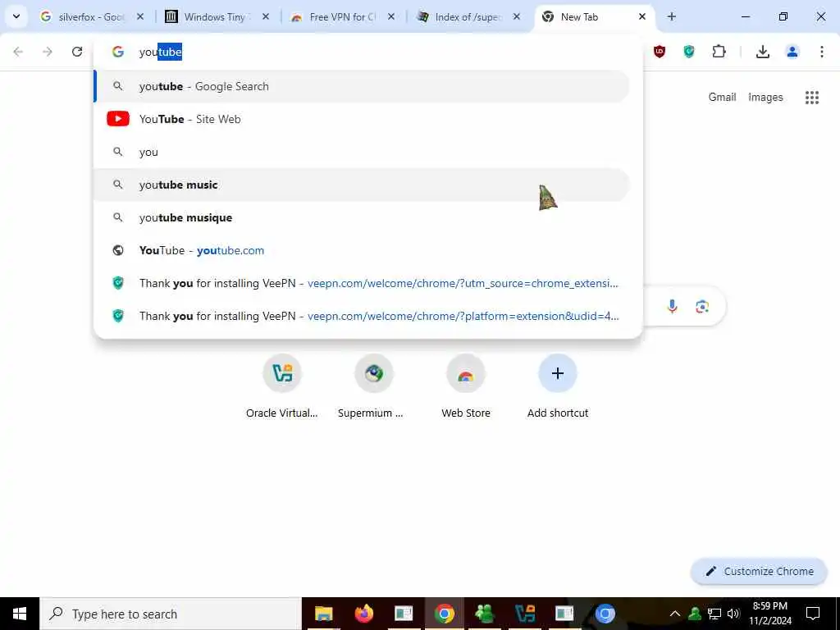Viewport: 840px width, 630px height.
Task: Search by image with Google Lens icon
Action: click(x=702, y=307)
